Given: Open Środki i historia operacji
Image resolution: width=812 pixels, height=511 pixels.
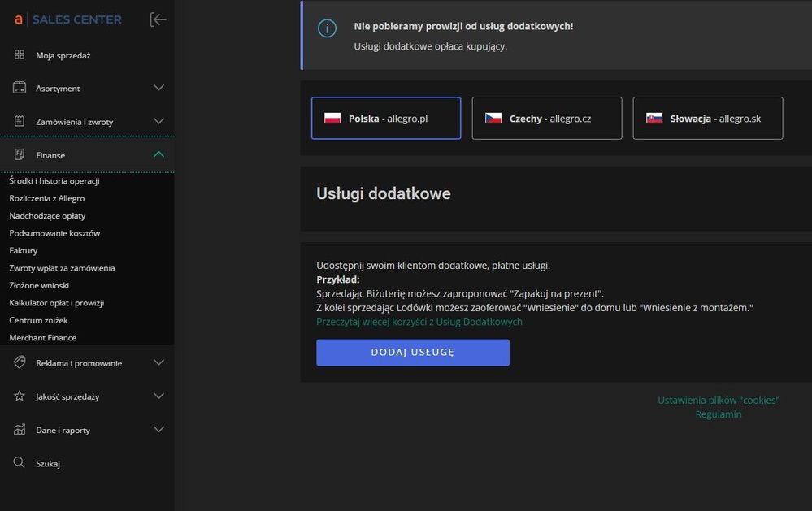Looking at the screenshot, I should click(x=54, y=181).
